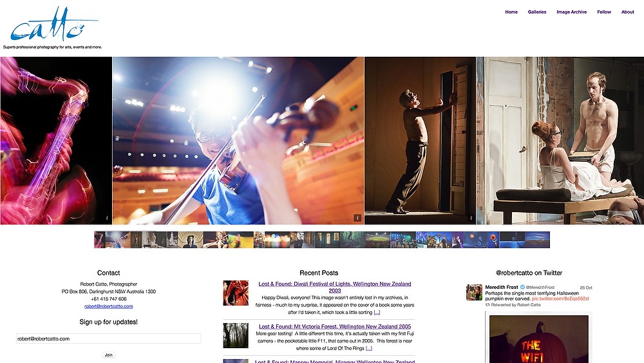Select the dark-haired woman portrait thumbnail in the strip
644x363 pixels.
click(x=191, y=240)
